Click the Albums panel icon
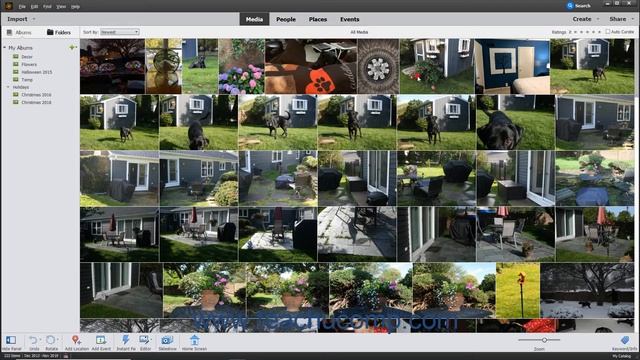 coord(9,32)
